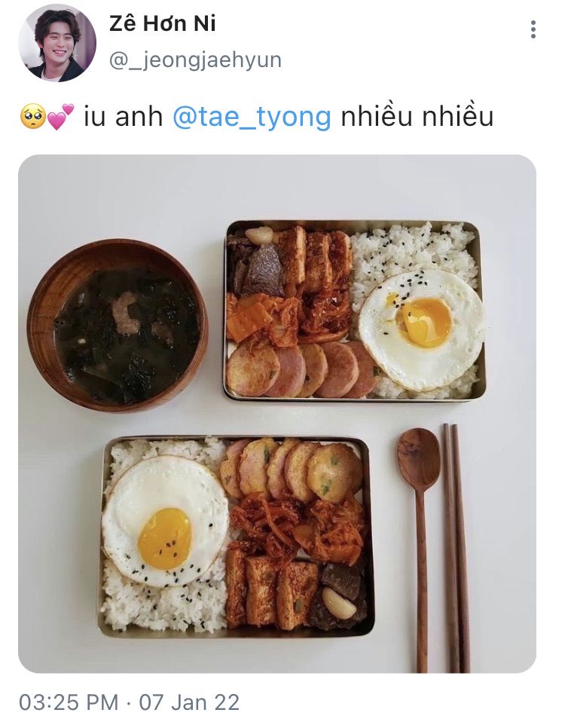Screen dimensions: 565x728
Task: Click the display name Zê Hơn Ni
Action: pos(163,23)
